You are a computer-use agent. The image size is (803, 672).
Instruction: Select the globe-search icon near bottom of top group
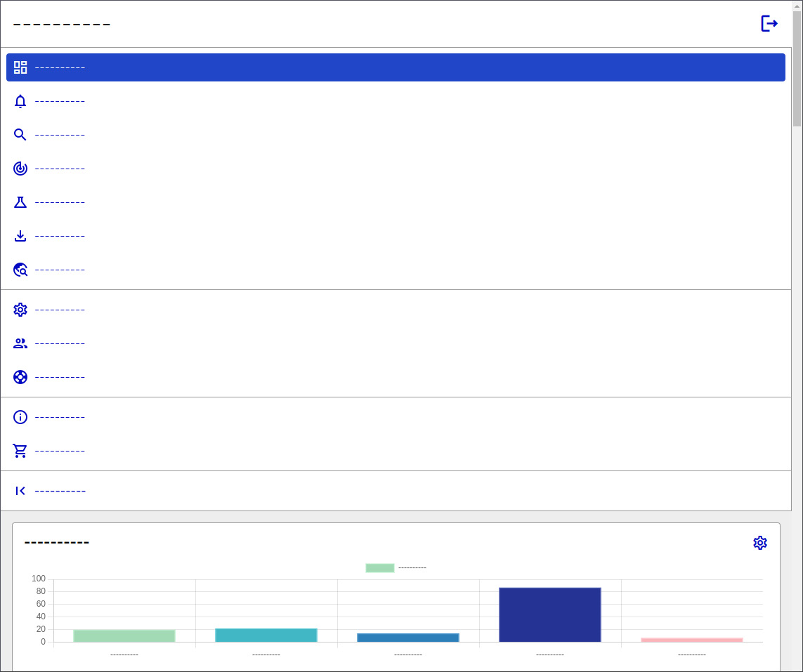20,269
